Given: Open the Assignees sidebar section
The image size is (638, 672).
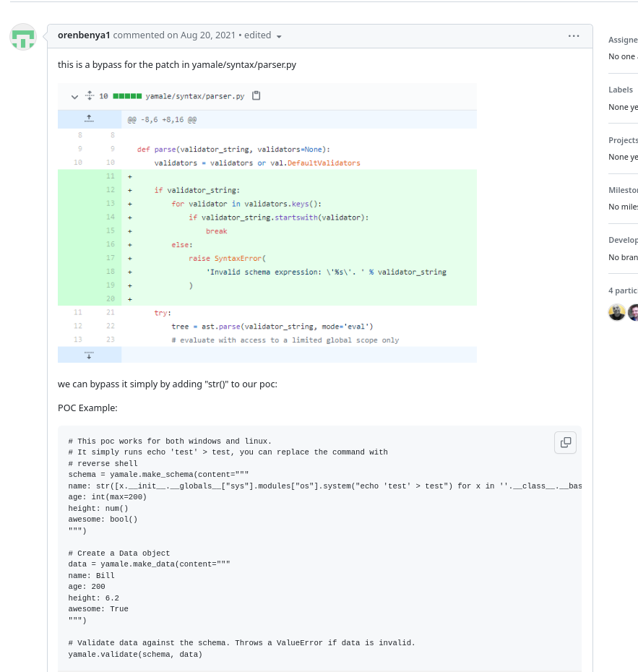Looking at the screenshot, I should click(623, 40).
